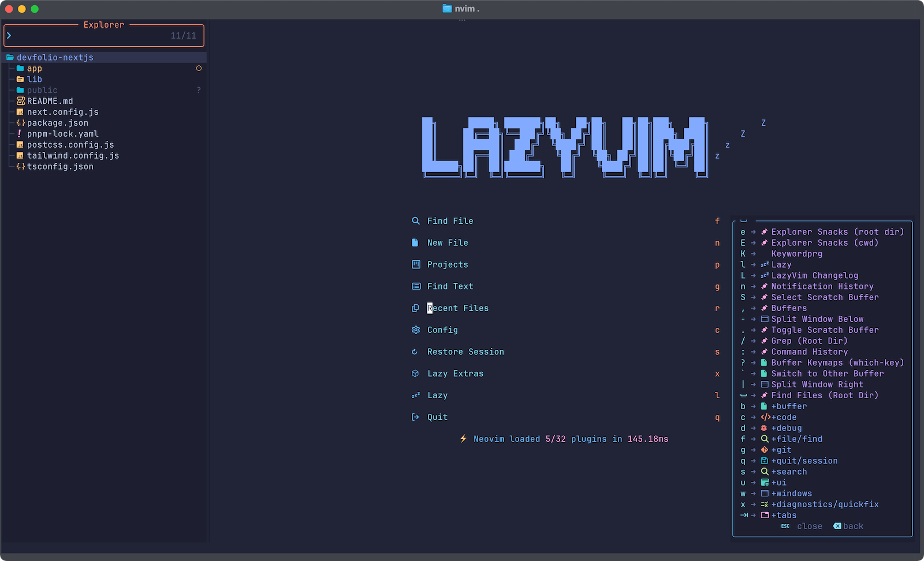924x561 pixels.
Task: Click the braces icon of tsconfig.json
Action: pyautogui.click(x=21, y=167)
